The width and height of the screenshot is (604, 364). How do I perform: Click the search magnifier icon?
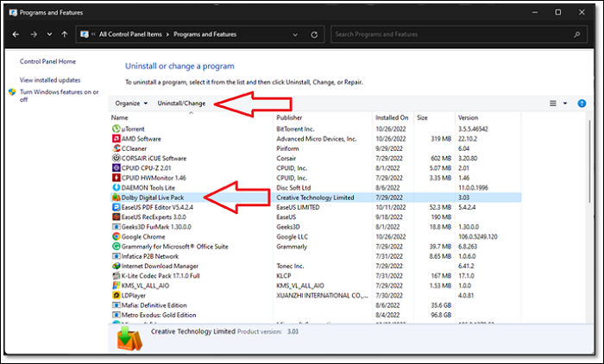tap(576, 35)
